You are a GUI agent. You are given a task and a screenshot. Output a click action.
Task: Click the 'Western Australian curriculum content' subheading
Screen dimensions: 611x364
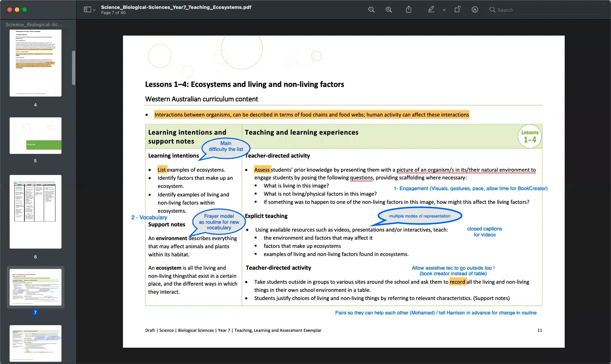[x=201, y=99]
